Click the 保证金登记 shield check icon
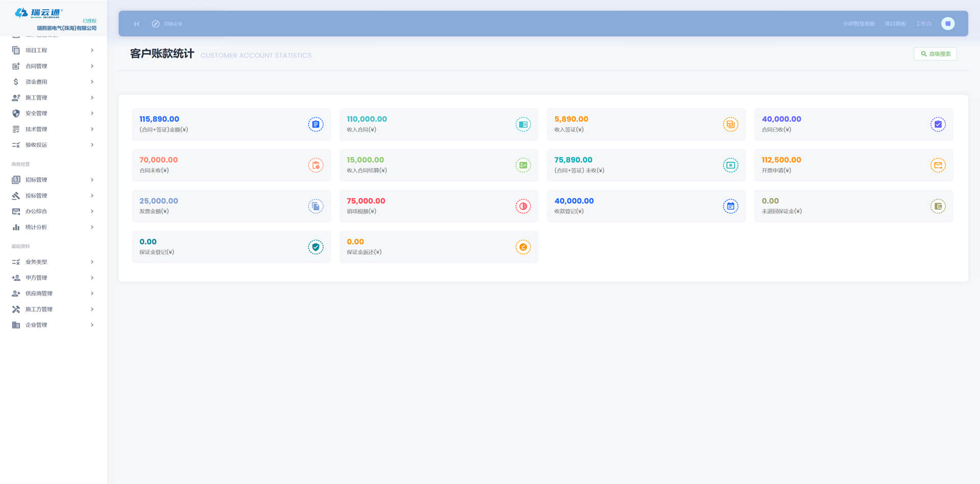Image resolution: width=980 pixels, height=484 pixels. [x=315, y=247]
